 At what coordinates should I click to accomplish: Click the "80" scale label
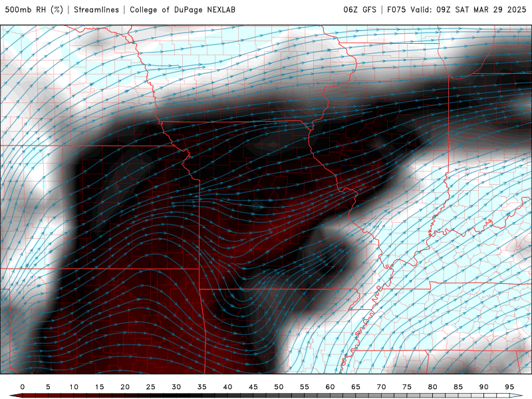click(x=432, y=387)
